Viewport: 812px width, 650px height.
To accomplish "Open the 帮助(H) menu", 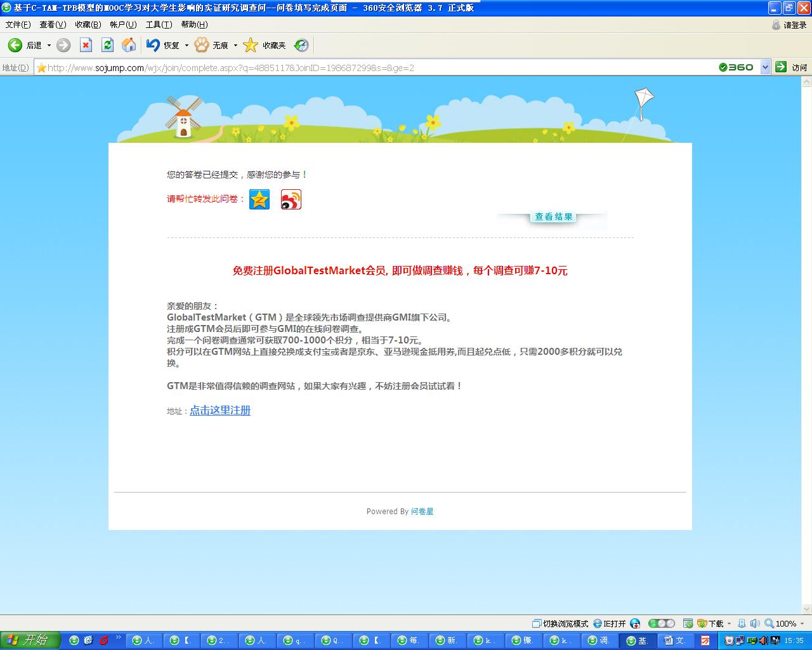I will point(194,25).
